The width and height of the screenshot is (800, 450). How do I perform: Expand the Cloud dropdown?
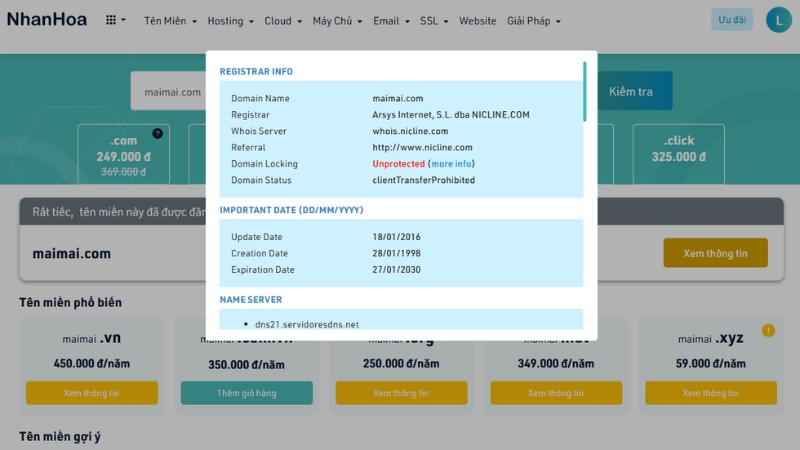283,21
